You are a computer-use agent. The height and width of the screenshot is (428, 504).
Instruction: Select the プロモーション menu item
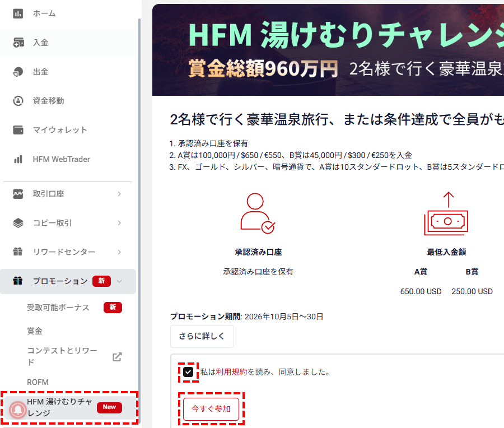tap(68, 281)
